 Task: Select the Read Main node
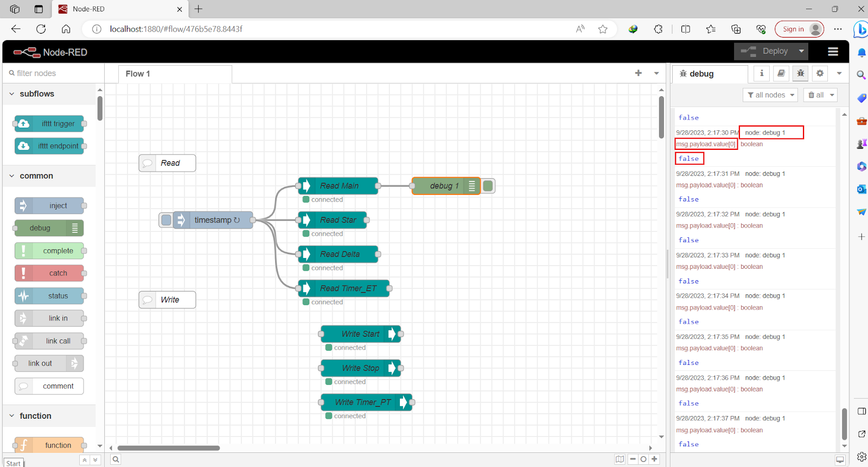[x=338, y=186]
